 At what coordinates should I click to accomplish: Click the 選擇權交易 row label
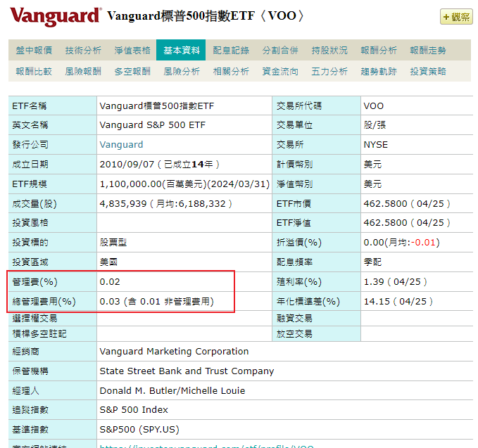click(x=34, y=319)
